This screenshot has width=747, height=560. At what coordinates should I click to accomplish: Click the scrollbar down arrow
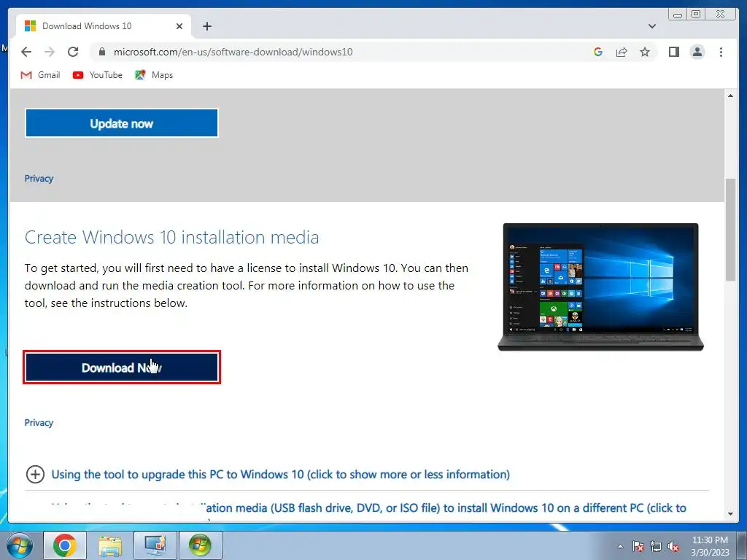730,514
